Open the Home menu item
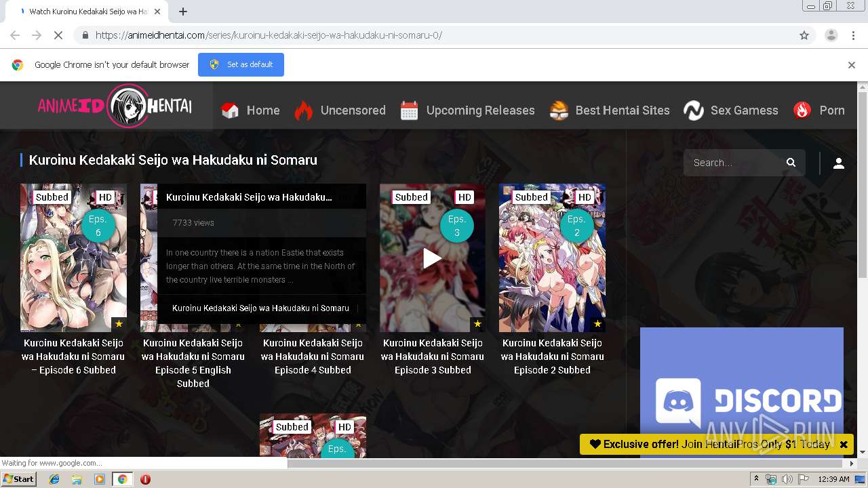The width and height of the screenshot is (868, 488). (263, 110)
